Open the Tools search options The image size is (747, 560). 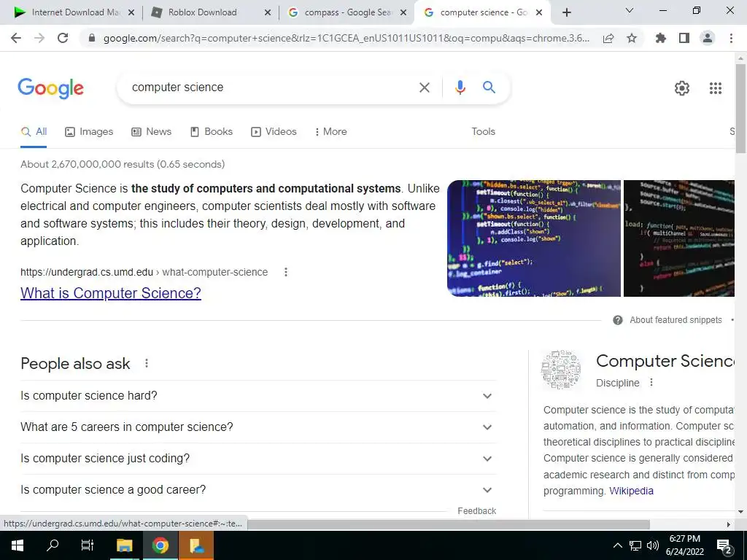pos(483,132)
